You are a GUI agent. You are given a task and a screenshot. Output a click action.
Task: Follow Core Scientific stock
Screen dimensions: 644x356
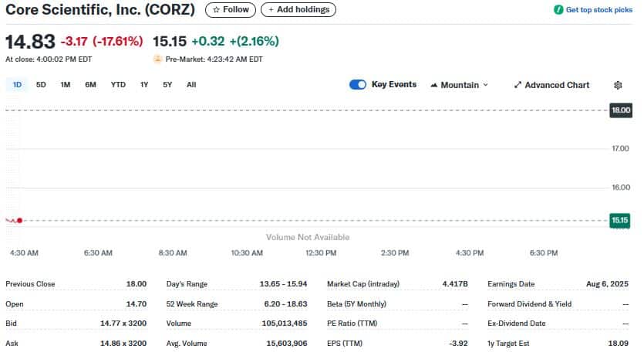pos(231,9)
